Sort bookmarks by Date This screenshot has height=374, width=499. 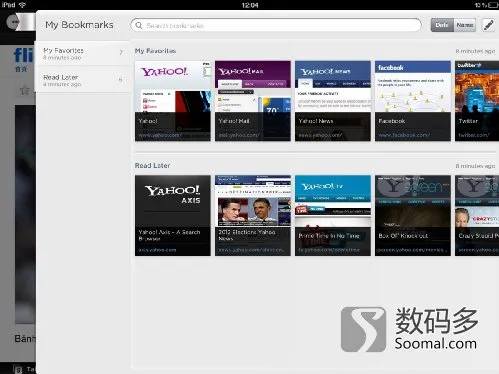442,25
